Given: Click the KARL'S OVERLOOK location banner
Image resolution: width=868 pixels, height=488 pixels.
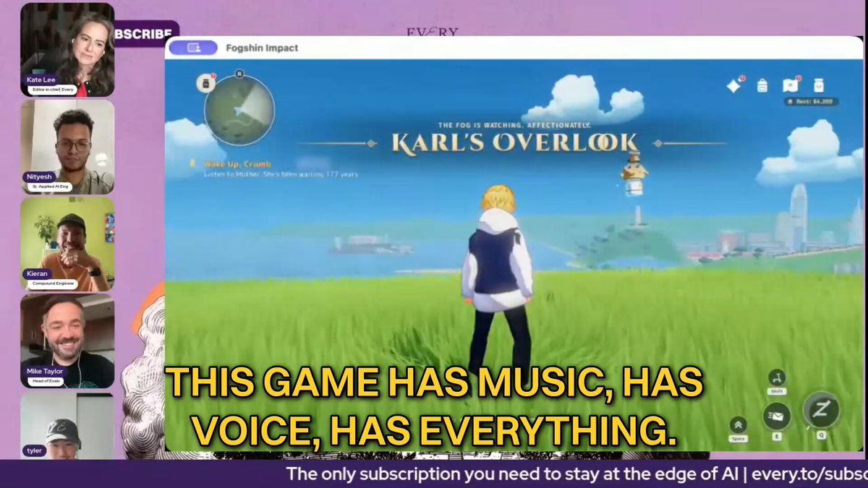Looking at the screenshot, I should (515, 142).
